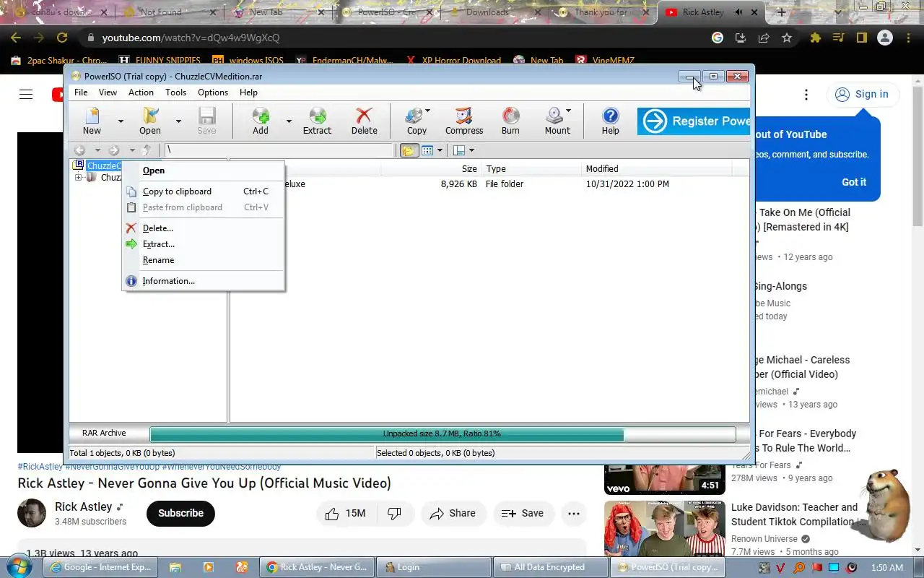Click the Chrome URL address bar
This screenshot has height=578, width=924.
[390, 38]
